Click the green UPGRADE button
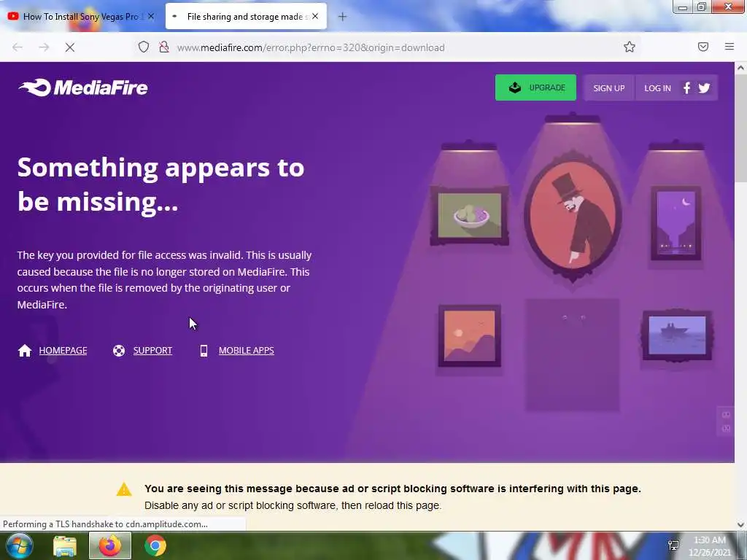The image size is (747, 560). [x=535, y=87]
